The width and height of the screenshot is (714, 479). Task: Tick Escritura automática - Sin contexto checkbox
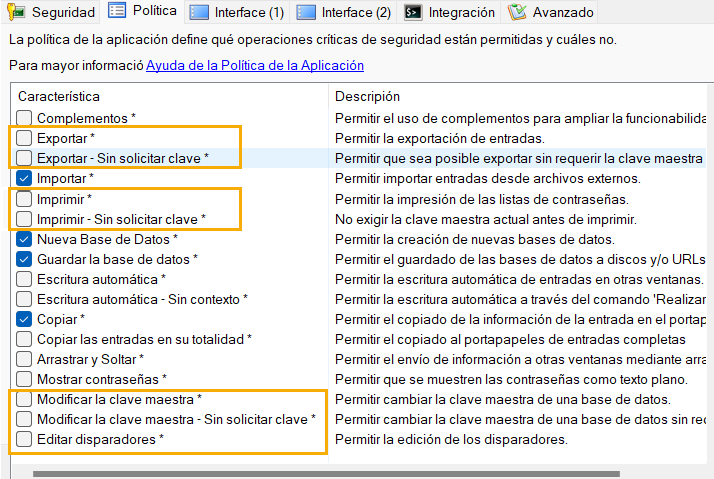click(x=24, y=299)
